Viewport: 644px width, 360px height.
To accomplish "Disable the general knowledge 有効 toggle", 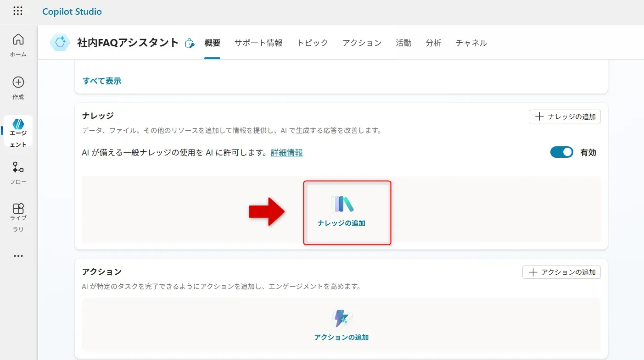I will coord(561,153).
